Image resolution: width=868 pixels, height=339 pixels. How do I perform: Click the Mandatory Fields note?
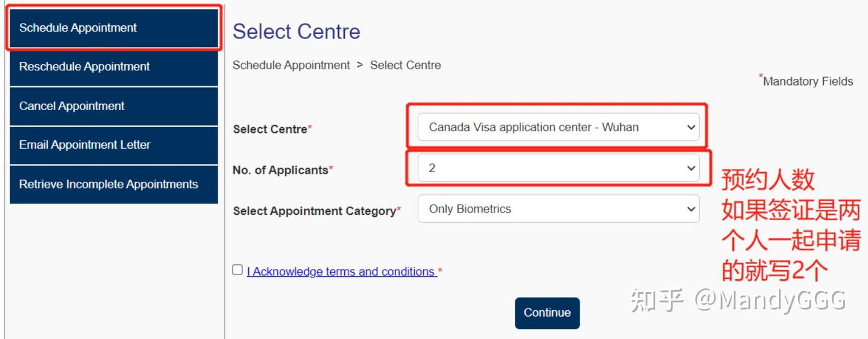807,81
